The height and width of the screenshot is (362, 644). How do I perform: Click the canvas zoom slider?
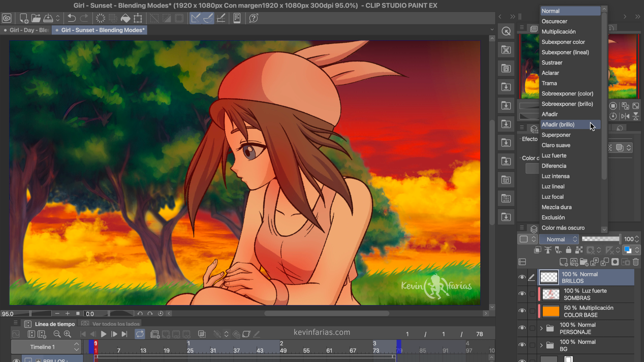tap(40, 314)
